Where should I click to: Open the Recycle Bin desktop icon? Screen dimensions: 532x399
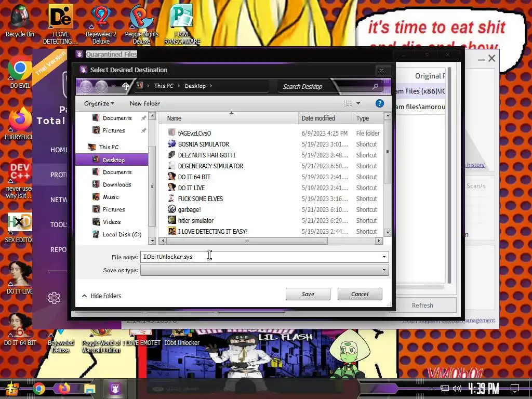pyautogui.click(x=20, y=20)
